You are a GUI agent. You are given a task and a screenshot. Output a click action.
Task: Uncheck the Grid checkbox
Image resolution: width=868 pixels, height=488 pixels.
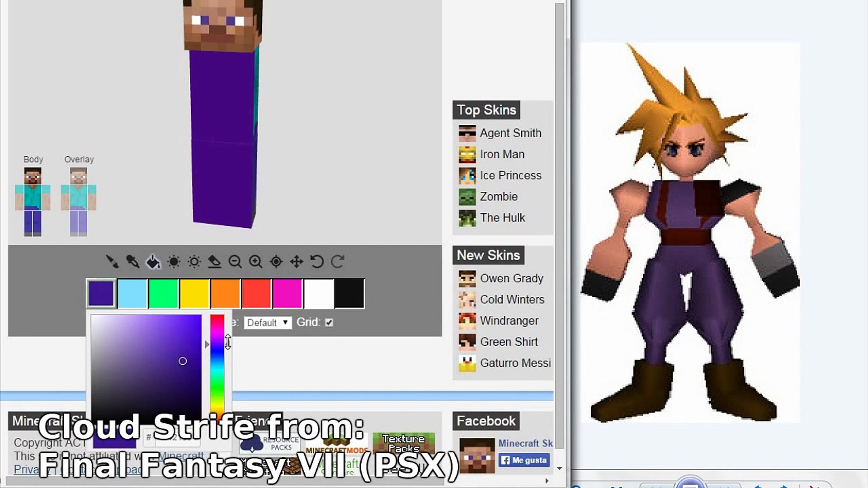click(329, 322)
